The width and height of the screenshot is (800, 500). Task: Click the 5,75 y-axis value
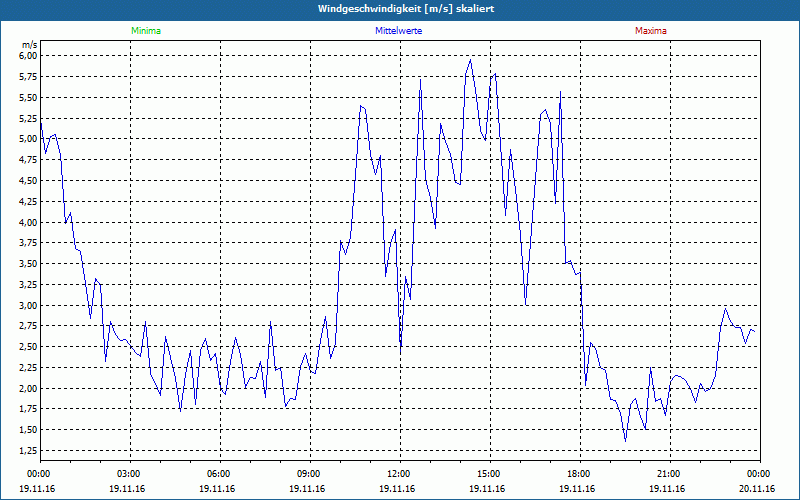29,77
